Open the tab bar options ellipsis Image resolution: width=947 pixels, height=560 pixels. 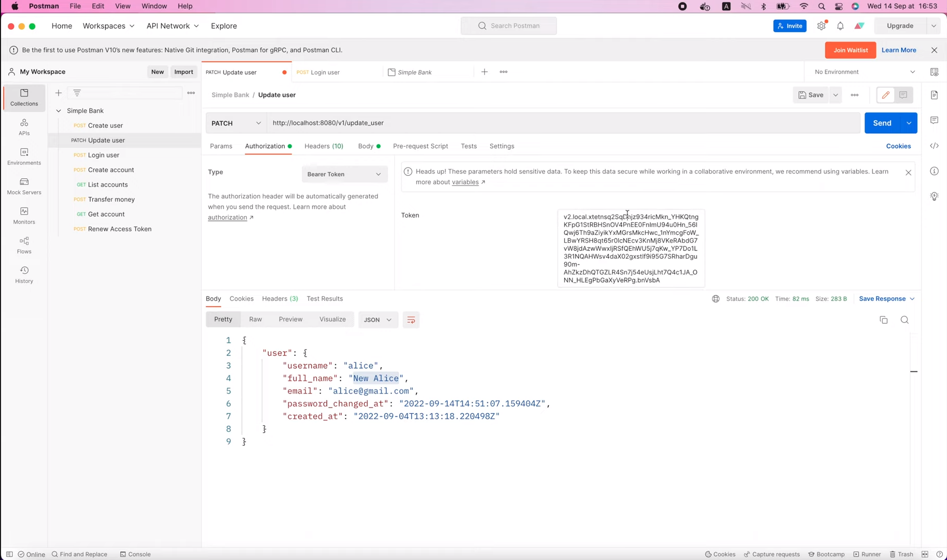point(504,72)
